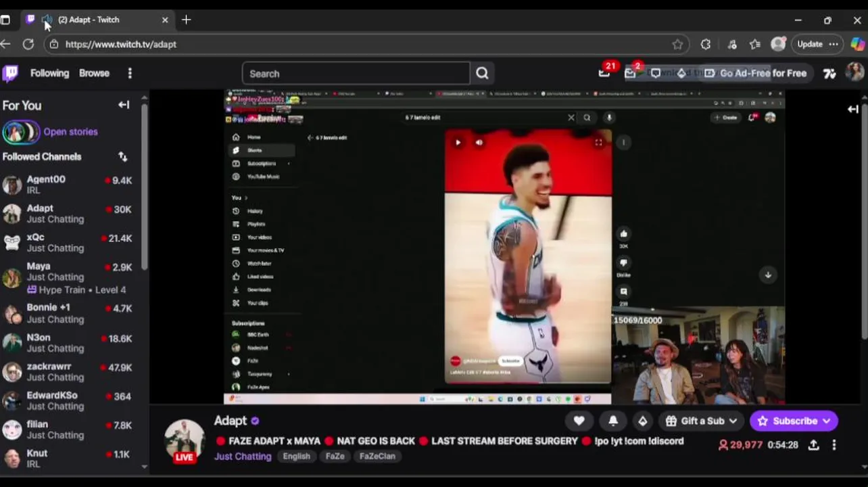Open a new browser tab
Screen dimensions: 868x487
(186, 20)
